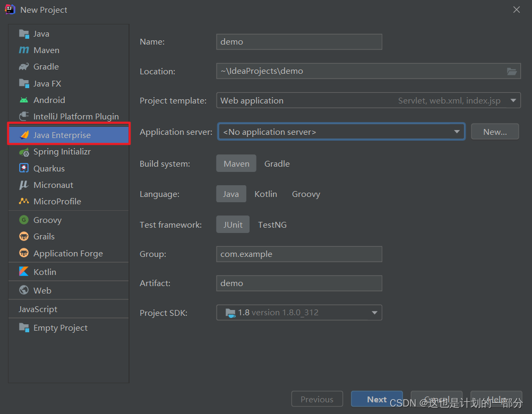Screen dimensions: 532x414
Task: Choose Java as the language
Action: point(231,194)
